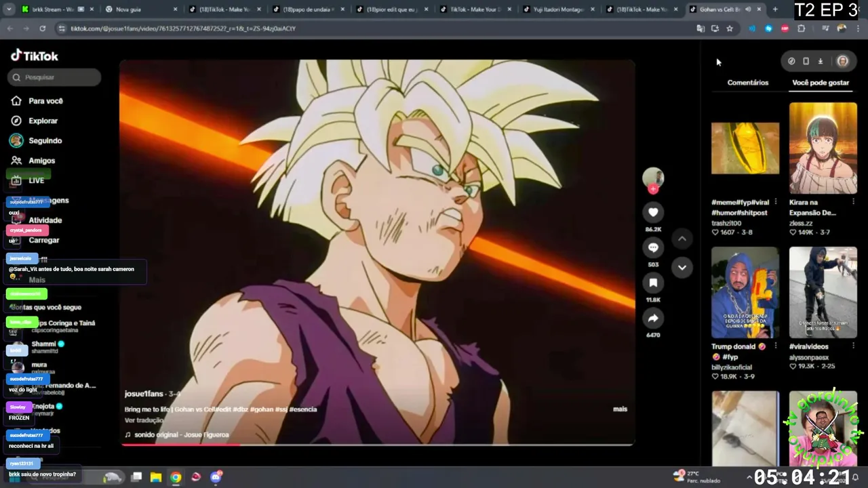Click the download icon in top pill
This screenshot has width=868, height=488.
pyautogui.click(x=820, y=61)
